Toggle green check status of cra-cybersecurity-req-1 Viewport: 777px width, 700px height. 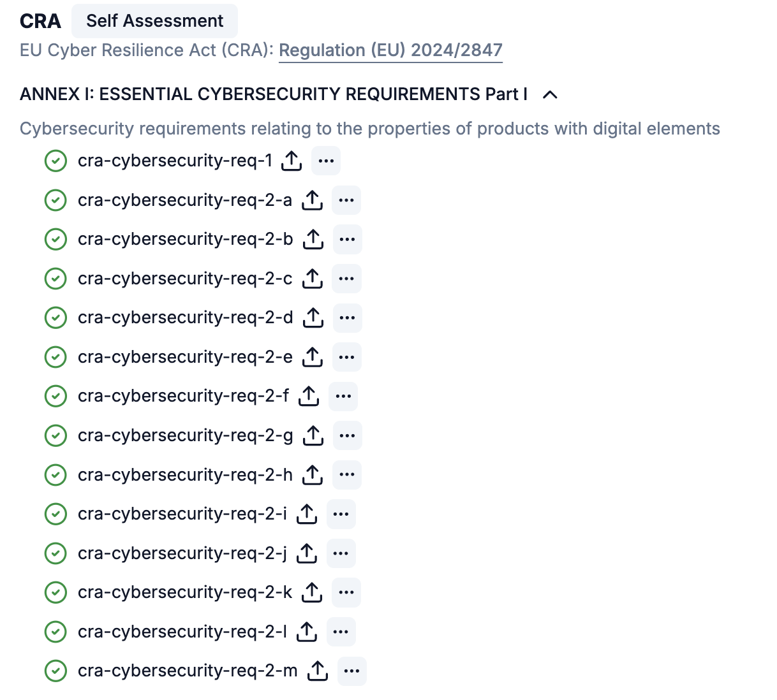(x=56, y=161)
